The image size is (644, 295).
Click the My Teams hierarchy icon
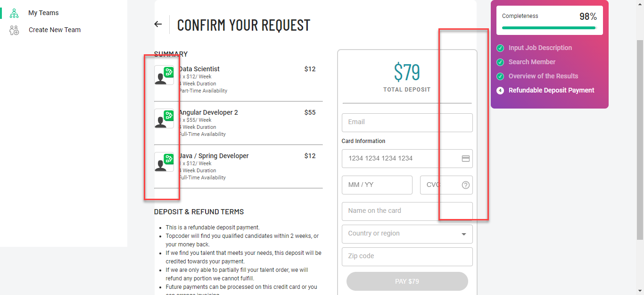click(14, 13)
